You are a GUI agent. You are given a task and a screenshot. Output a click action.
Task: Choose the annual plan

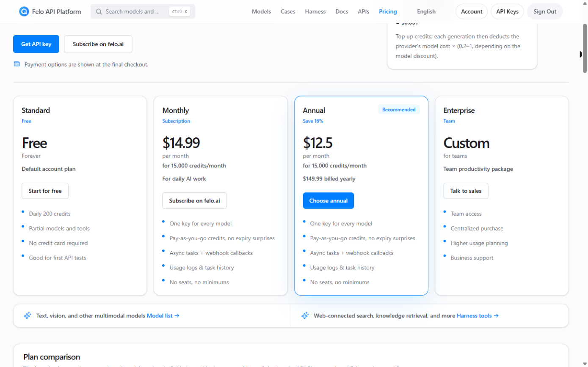(x=329, y=200)
